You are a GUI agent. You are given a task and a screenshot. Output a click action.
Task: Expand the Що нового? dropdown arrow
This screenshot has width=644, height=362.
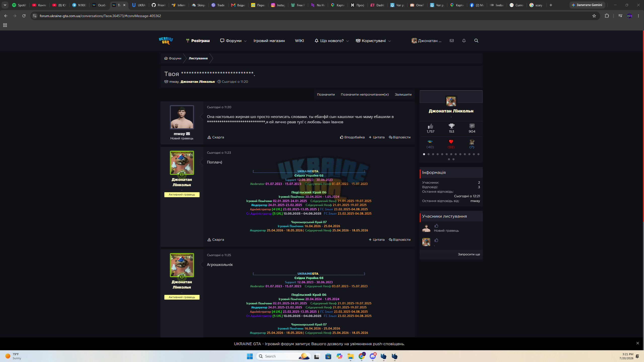[x=348, y=41]
